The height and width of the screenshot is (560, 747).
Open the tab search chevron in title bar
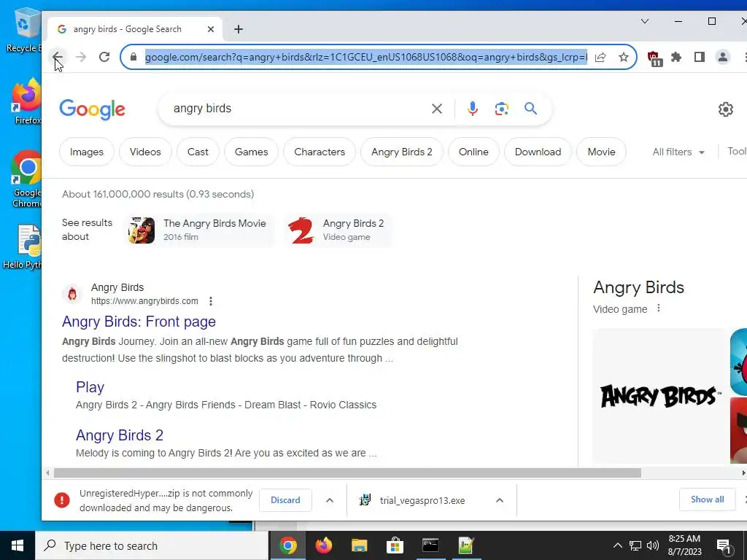point(645,21)
